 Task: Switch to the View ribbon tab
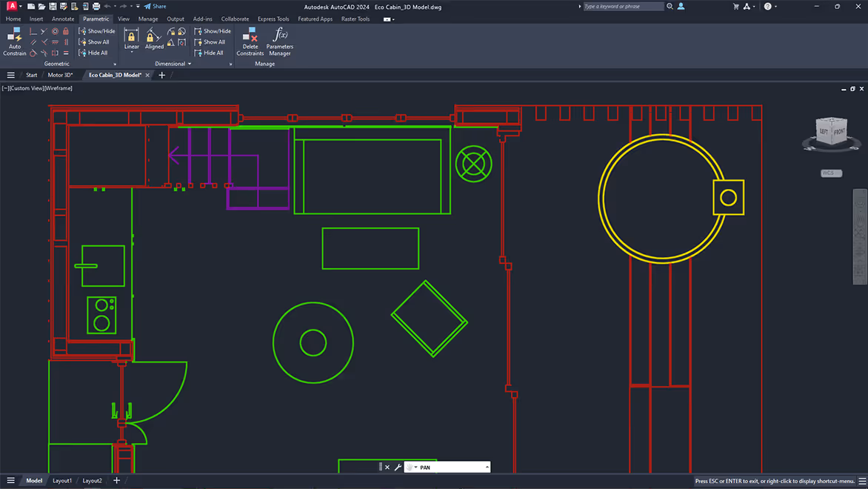pos(124,19)
